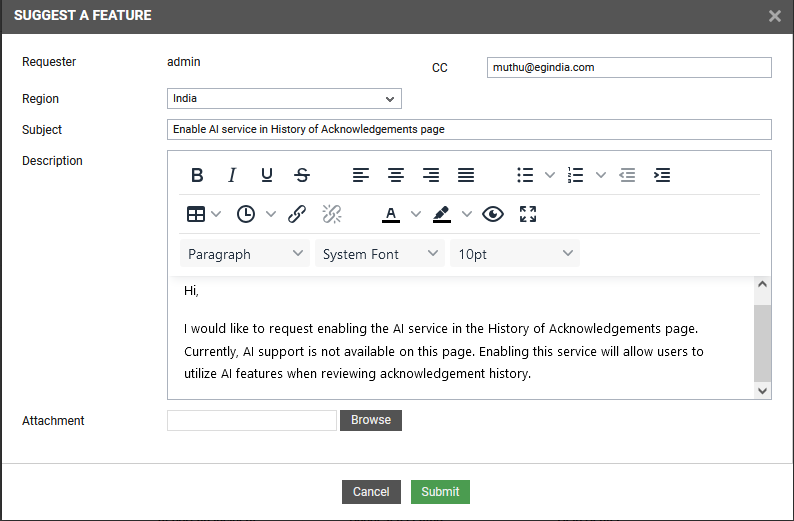Justify the text alignment

point(466,175)
